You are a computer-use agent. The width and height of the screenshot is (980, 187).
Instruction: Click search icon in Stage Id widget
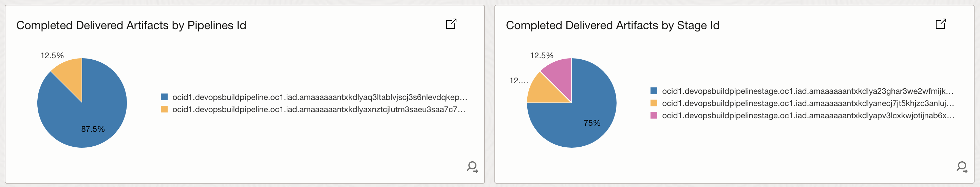point(962,167)
